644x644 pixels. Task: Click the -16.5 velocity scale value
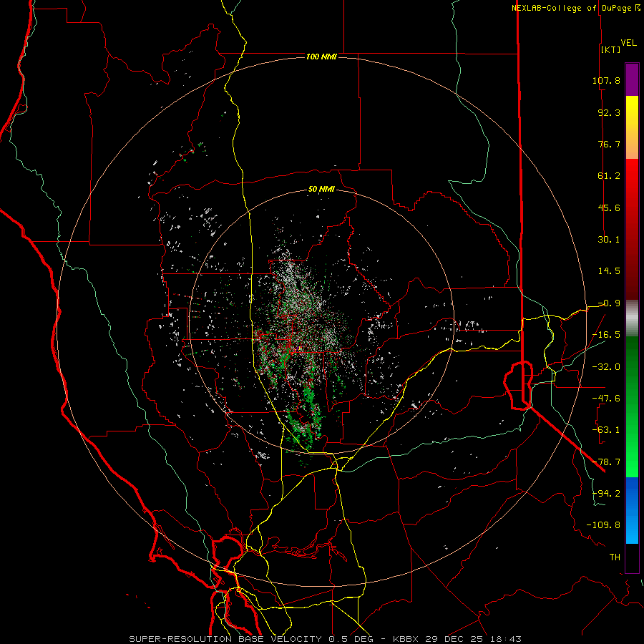point(606,335)
